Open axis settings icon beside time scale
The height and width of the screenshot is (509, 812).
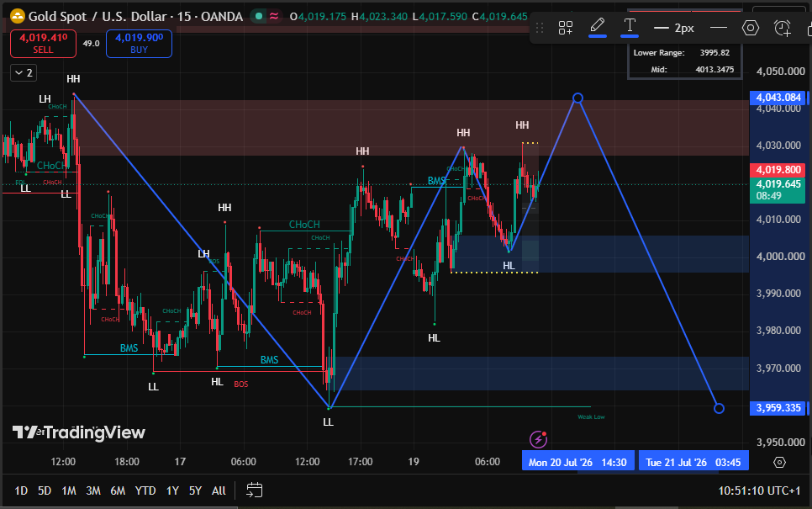[x=779, y=462]
